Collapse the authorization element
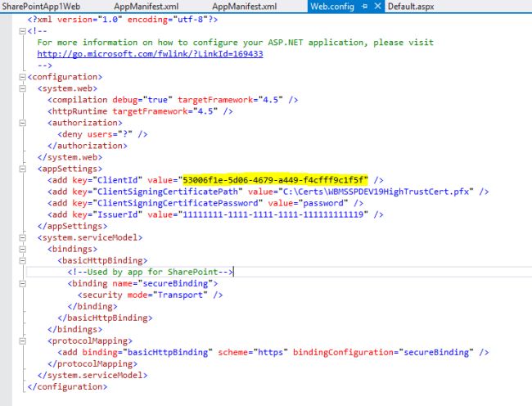532x406 pixels. point(22,123)
